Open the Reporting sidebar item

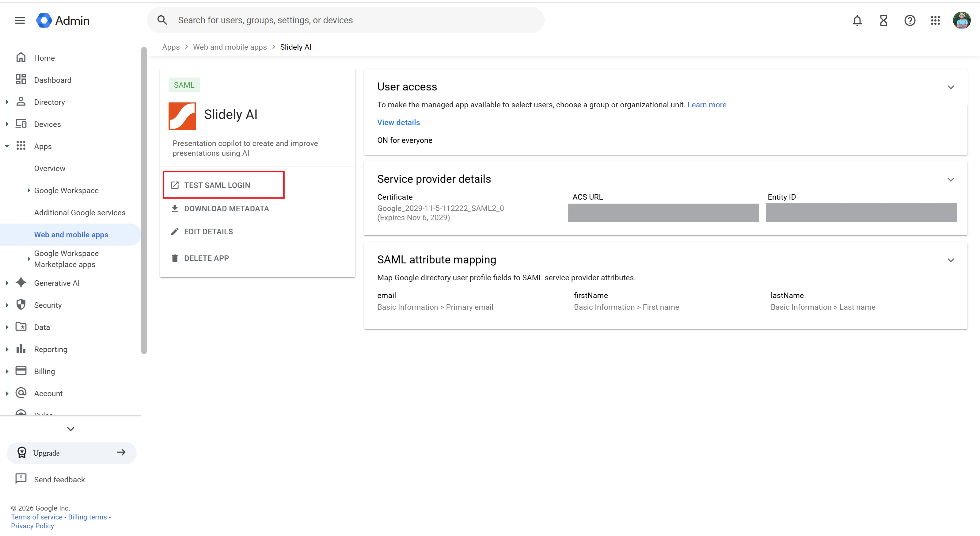51,349
